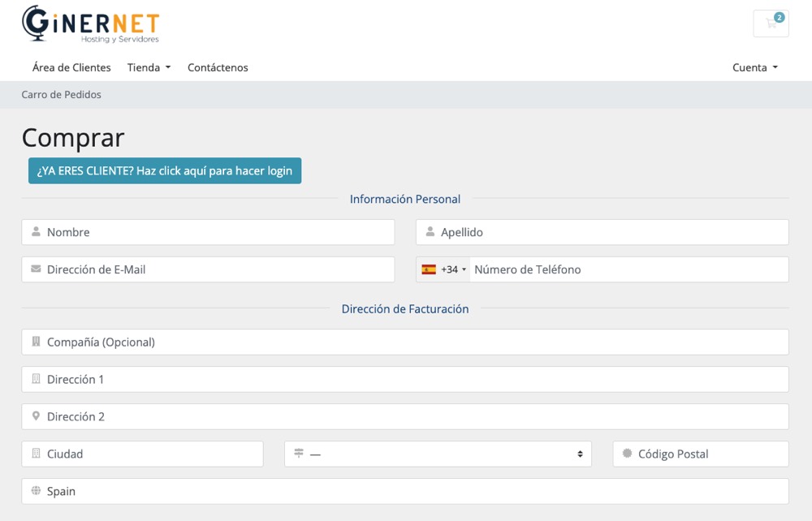Click person icon in Nombre field
This screenshot has width=812, height=521.
click(x=36, y=232)
